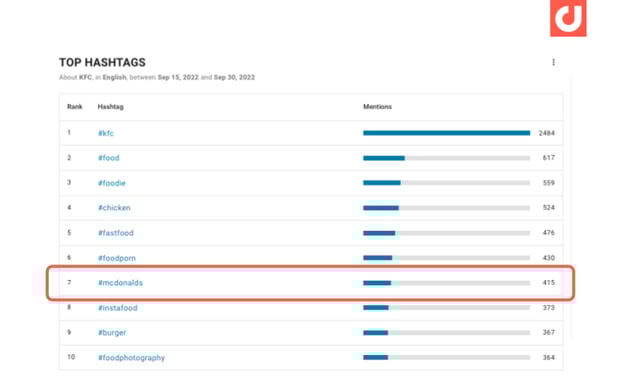This screenshot has width=624, height=390.
Task: Click the 367 mentions count
Action: point(548,332)
